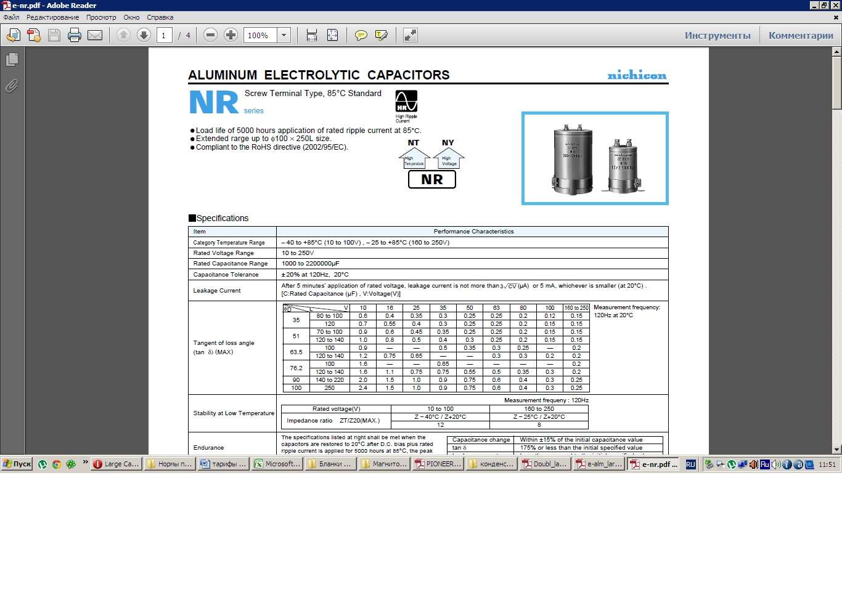Open the Комментарии pane

pos(801,35)
